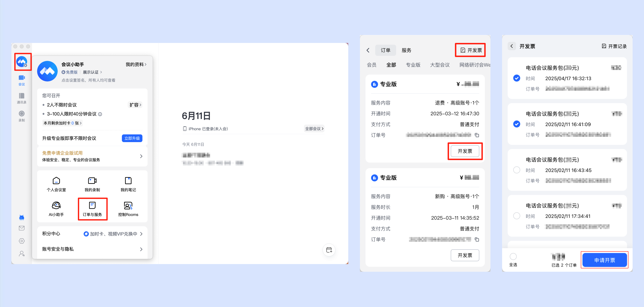Select the 会员 filter tab
The width and height of the screenshot is (644, 307).
(x=371, y=65)
